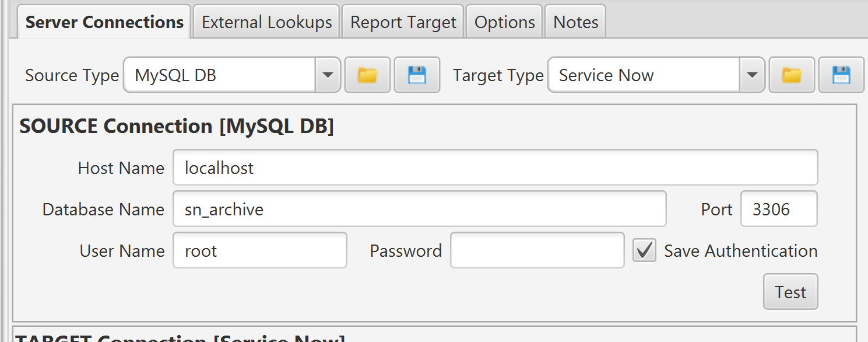
Task: Focus the empty Password field
Action: (x=537, y=250)
